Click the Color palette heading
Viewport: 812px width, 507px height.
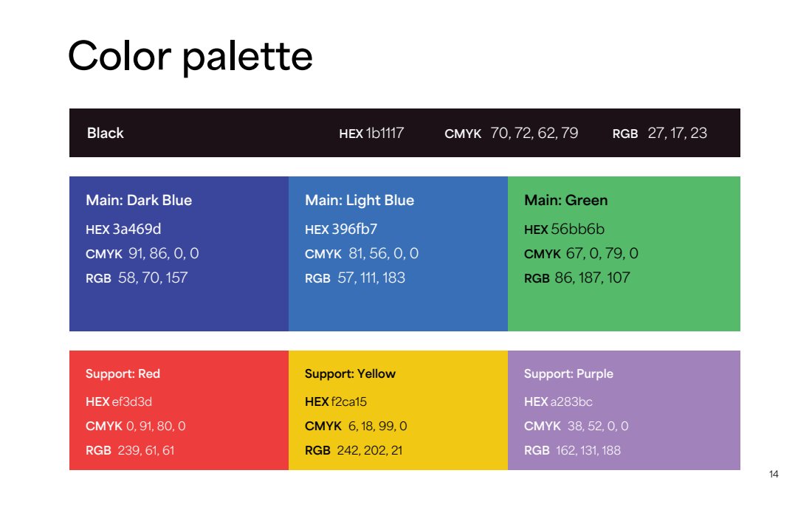(x=190, y=56)
